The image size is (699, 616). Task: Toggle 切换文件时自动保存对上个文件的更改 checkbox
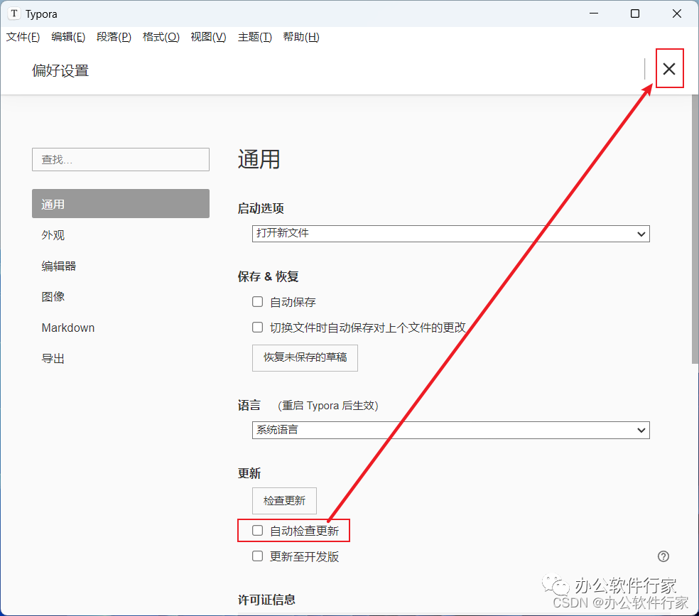[257, 327]
